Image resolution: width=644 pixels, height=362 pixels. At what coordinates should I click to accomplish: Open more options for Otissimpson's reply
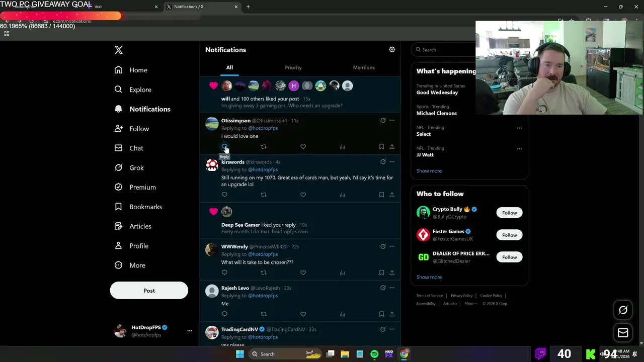pyautogui.click(x=392, y=121)
